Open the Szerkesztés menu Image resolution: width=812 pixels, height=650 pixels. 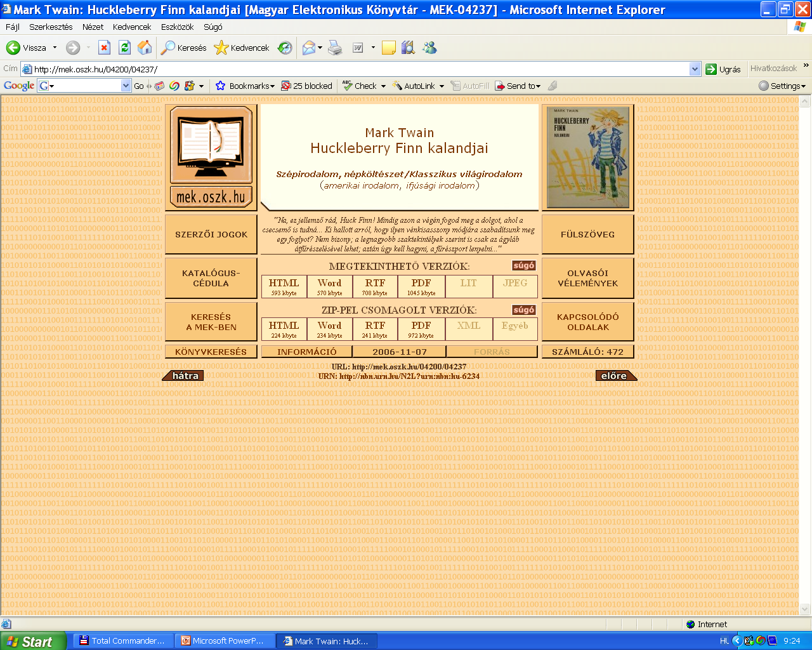(x=51, y=27)
